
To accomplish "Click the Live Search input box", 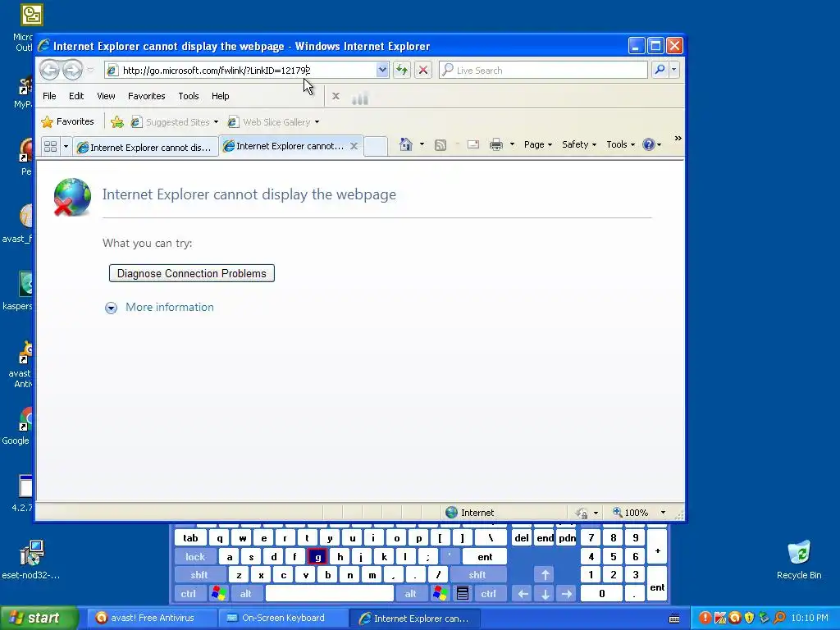I will (543, 71).
